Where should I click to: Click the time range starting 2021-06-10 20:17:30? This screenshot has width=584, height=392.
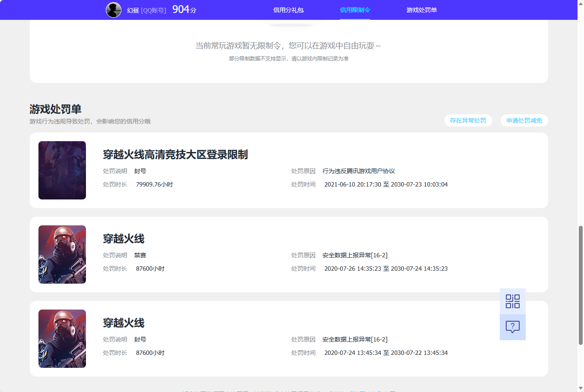(386, 184)
